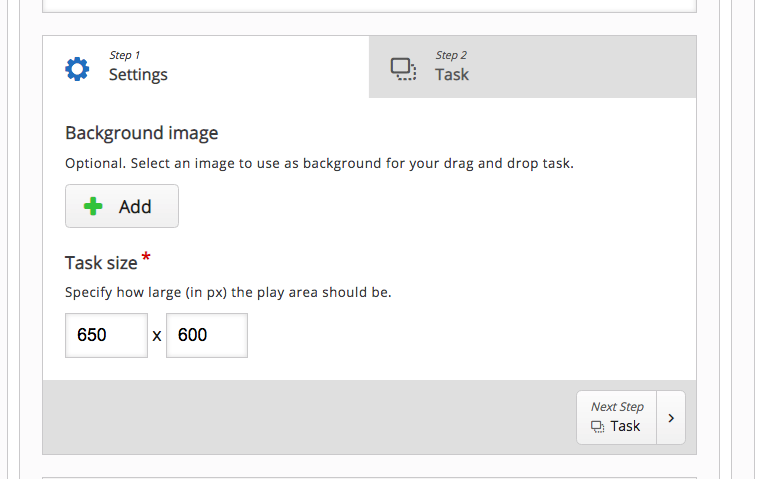
Task: Click the drag-and-drop Task icon in Step 2
Action: click(x=403, y=69)
